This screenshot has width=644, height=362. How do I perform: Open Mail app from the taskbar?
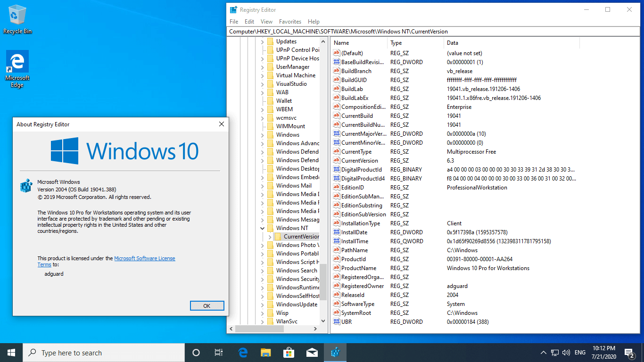(x=312, y=353)
